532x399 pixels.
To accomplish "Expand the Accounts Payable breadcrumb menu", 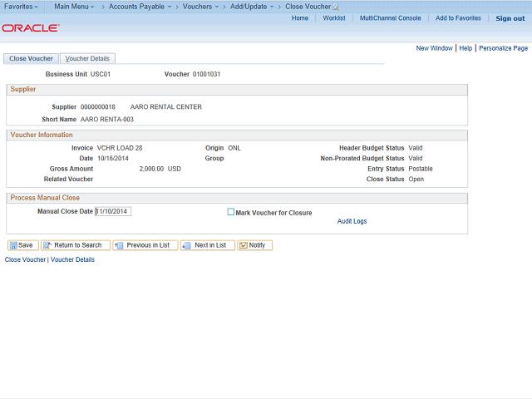I will coord(140,7).
